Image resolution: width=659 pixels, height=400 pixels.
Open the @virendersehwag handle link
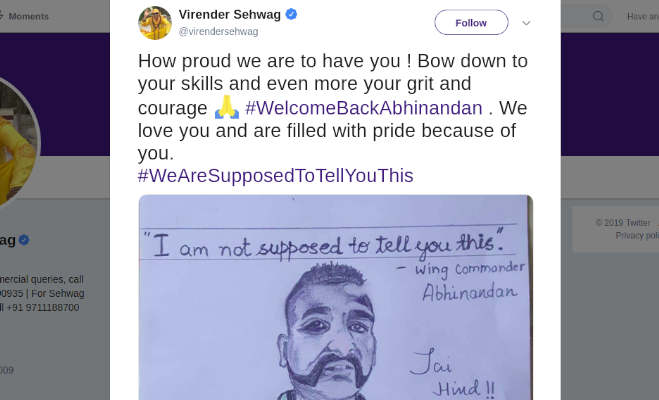(219, 32)
